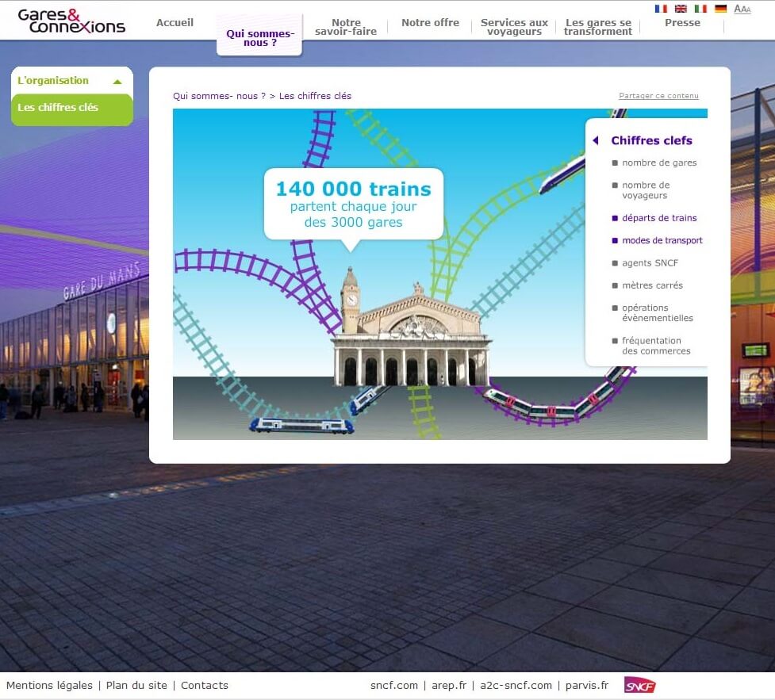
Task: Visit sncf.com footer link
Action: (x=394, y=685)
